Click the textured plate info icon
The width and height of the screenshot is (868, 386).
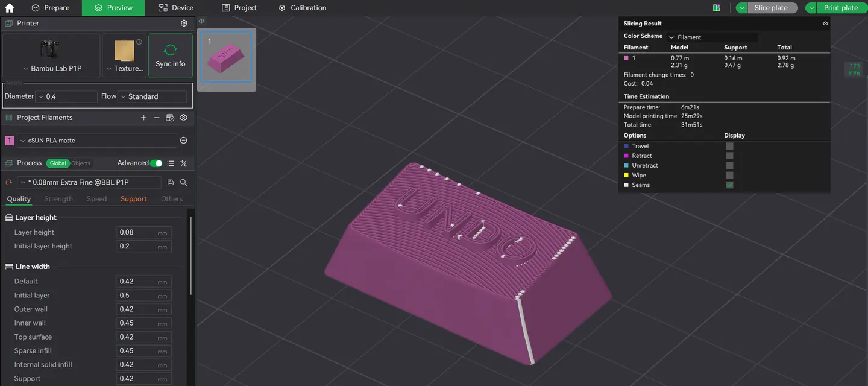click(139, 42)
